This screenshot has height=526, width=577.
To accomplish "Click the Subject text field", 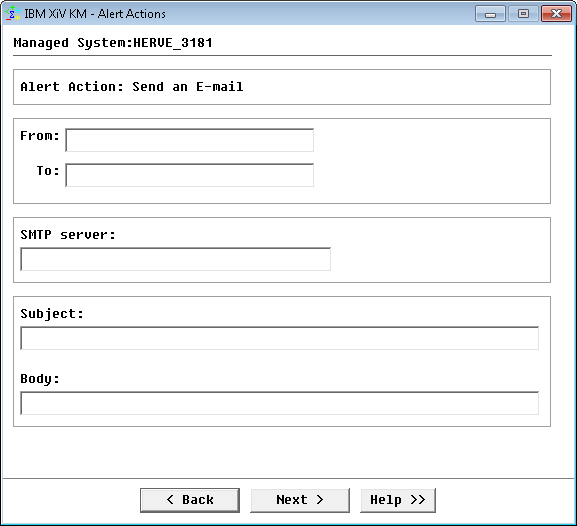I will (x=280, y=338).
